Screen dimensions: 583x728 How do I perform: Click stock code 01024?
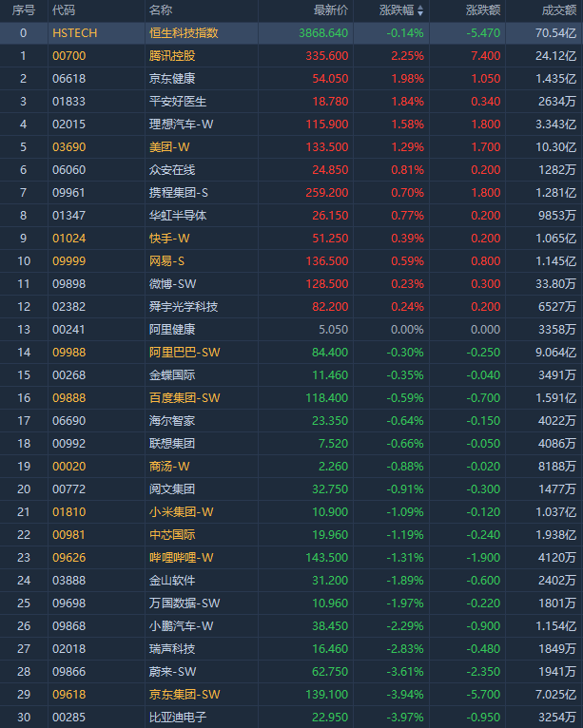[x=69, y=238]
